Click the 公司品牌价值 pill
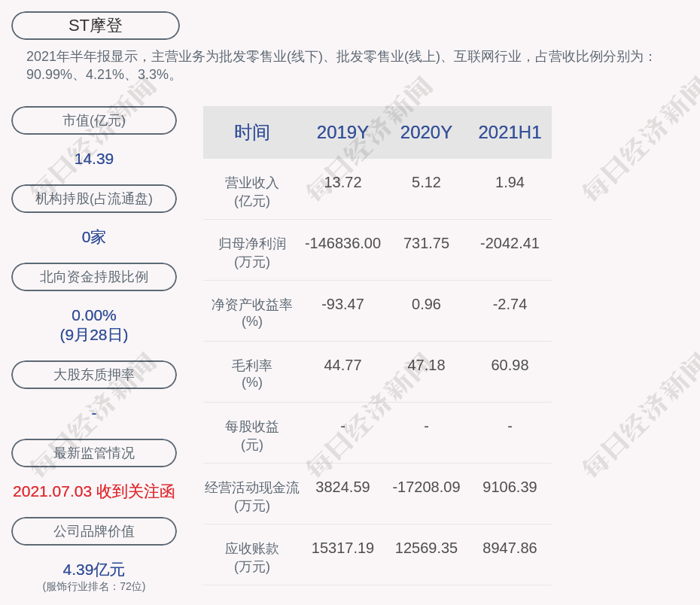This screenshot has width=700, height=605. [x=94, y=531]
